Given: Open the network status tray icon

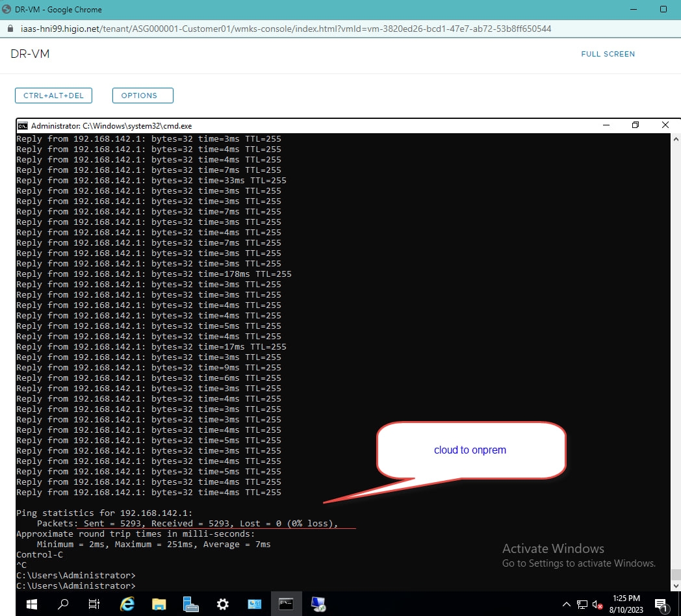Looking at the screenshot, I should tap(582, 604).
